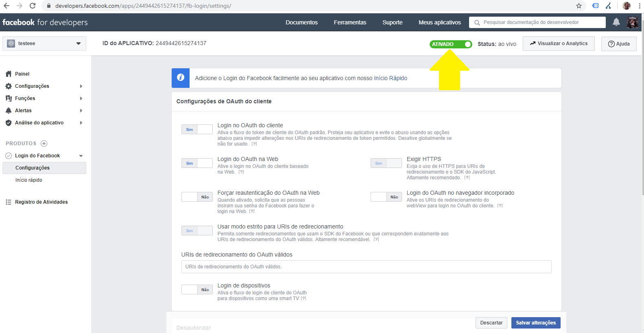The height and width of the screenshot is (333, 644).
Task: Open the Facebook account avatar in header
Action: 632,22
